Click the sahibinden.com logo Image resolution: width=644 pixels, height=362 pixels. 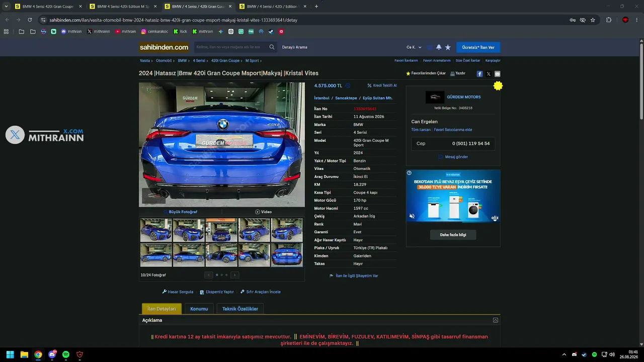pos(164,47)
